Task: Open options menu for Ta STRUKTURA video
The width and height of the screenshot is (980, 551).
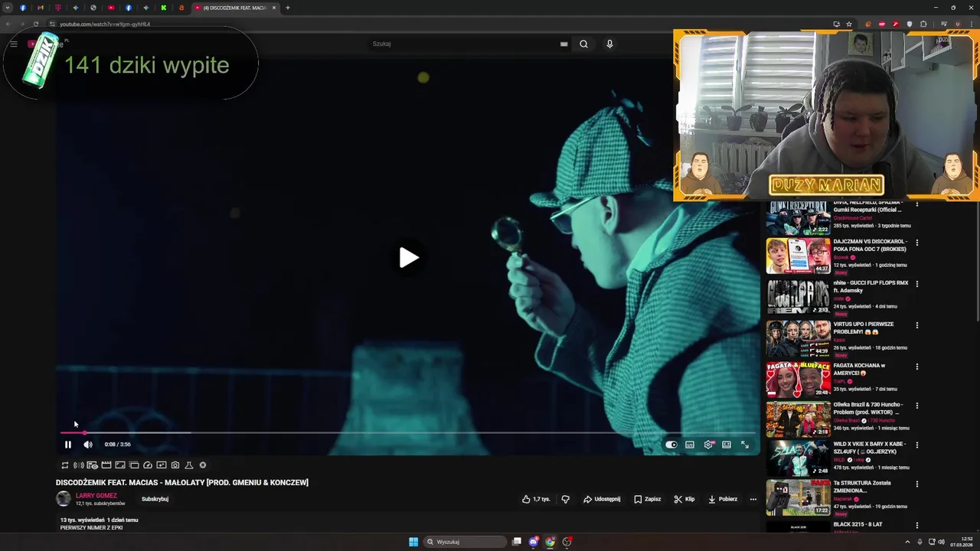Action: (917, 484)
